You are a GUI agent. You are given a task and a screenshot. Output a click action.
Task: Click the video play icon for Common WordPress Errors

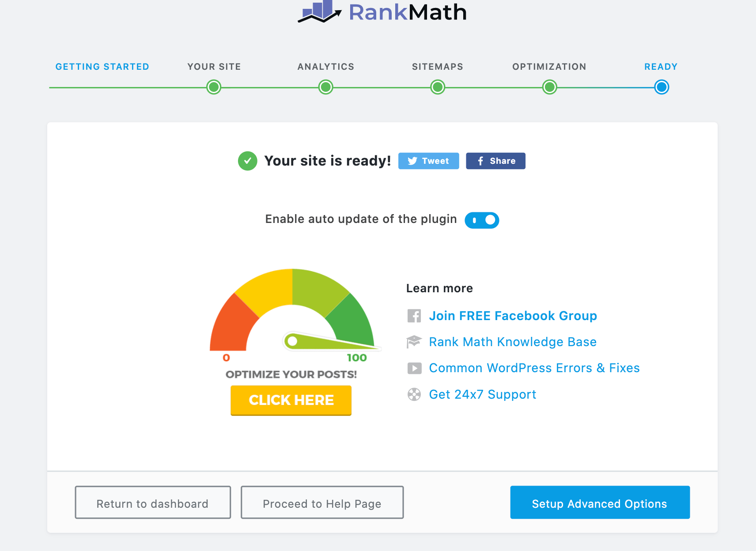pos(414,368)
